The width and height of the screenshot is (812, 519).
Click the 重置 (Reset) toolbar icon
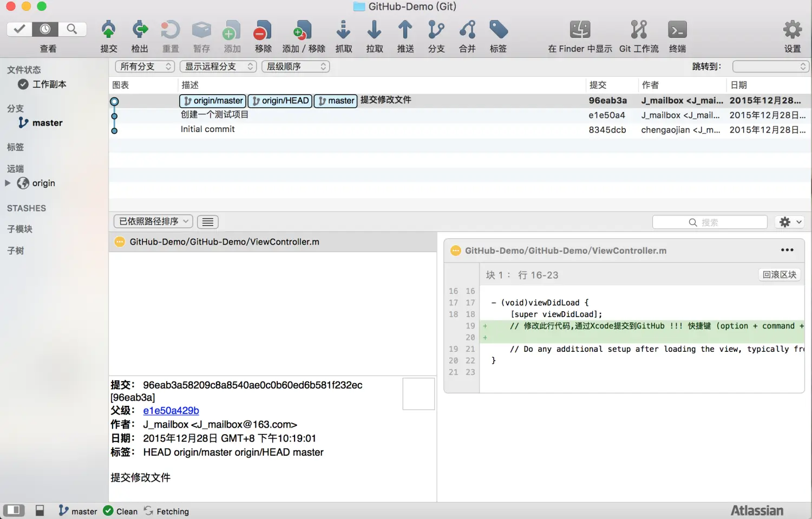coord(171,30)
